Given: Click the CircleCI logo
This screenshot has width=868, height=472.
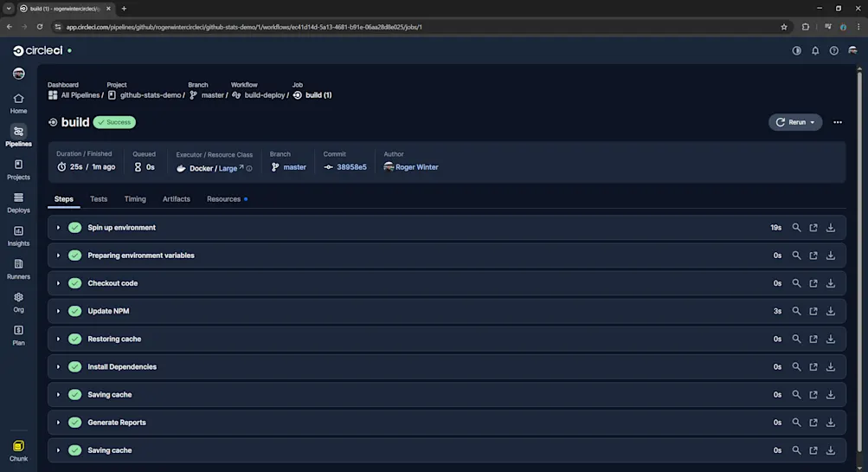Looking at the screenshot, I should 37,50.
